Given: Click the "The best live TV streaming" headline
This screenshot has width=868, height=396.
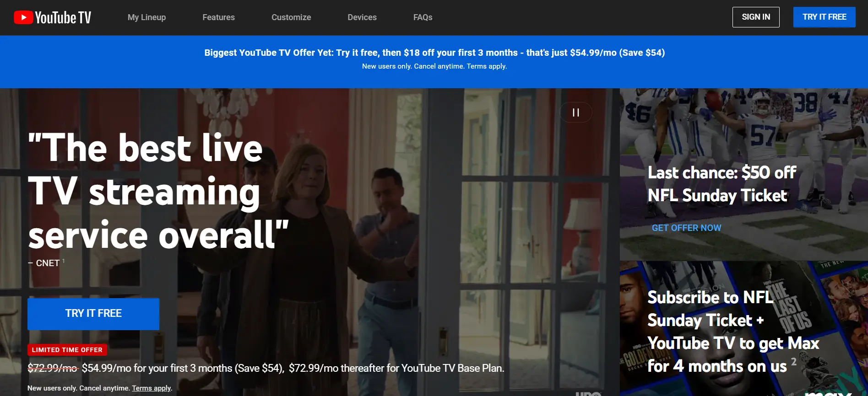Looking at the screenshot, I should pyautogui.click(x=158, y=191).
